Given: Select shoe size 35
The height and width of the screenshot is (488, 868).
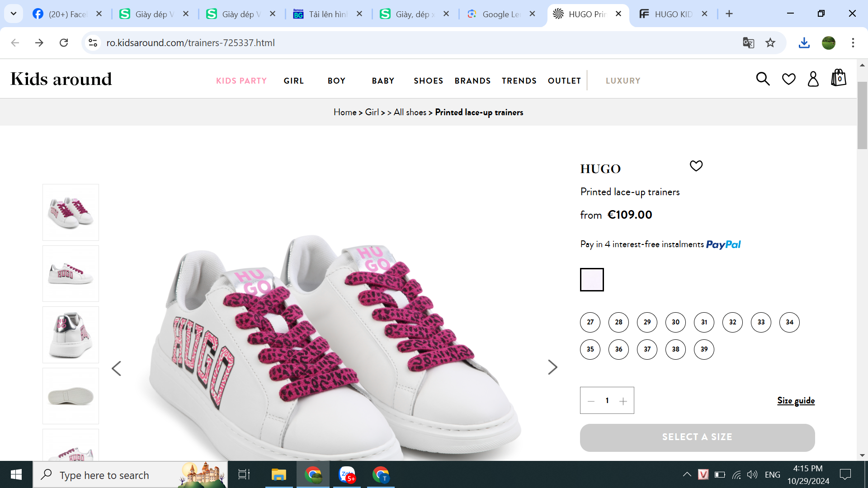Looking at the screenshot, I should (590, 349).
